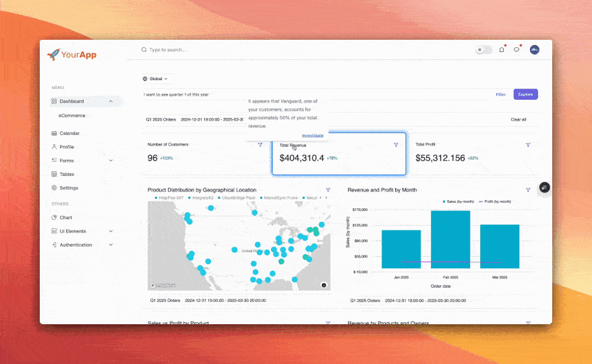Click the UI Elements sidebar icon

tap(54, 231)
